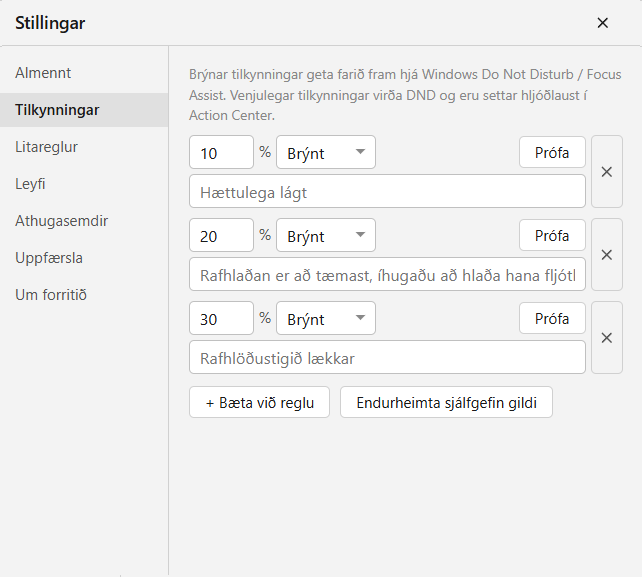The image size is (642, 577).
Task: Click Prófa for the 30% rule
Action: (x=552, y=318)
